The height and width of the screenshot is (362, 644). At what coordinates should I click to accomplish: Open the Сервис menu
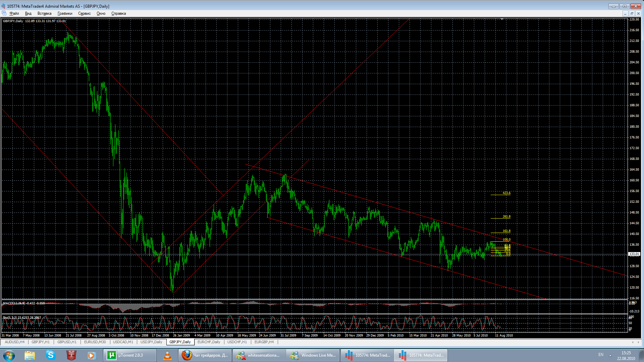84,13
